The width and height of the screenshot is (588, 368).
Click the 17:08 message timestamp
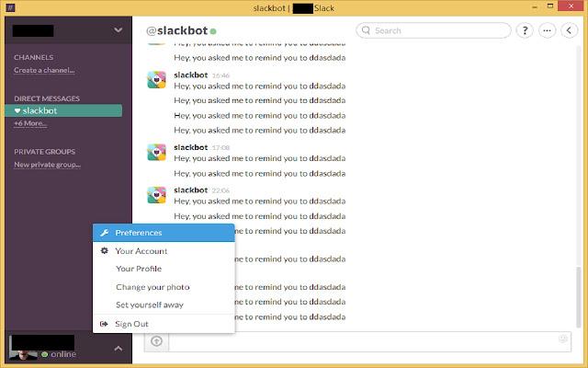click(x=220, y=148)
